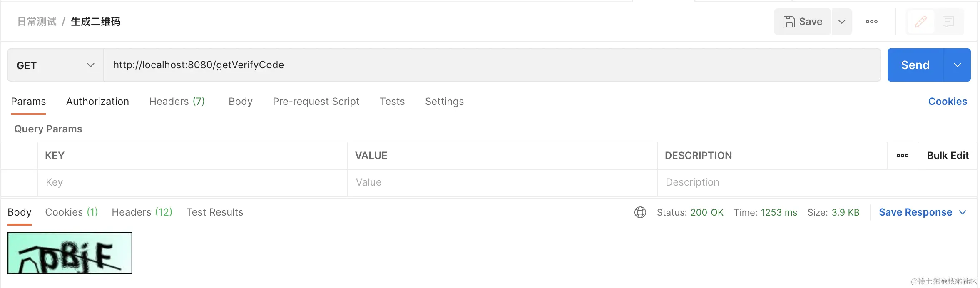Click the pencil edit icon
The height and width of the screenshot is (288, 980).
tap(920, 22)
